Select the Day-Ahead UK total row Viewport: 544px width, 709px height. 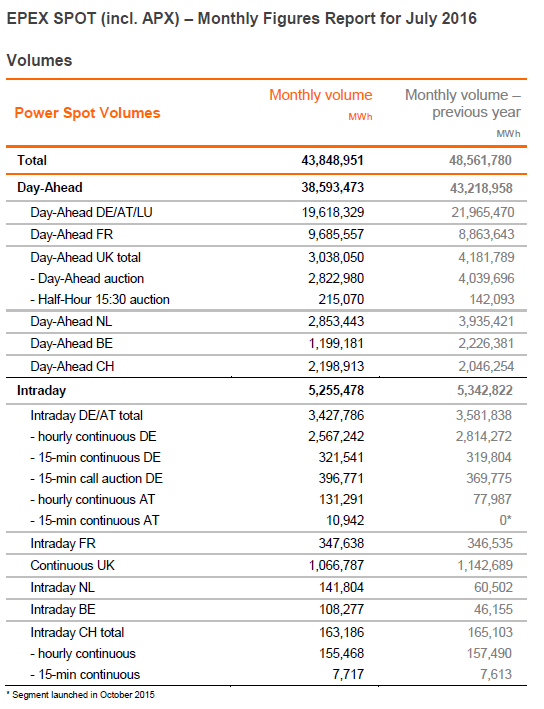266,257
